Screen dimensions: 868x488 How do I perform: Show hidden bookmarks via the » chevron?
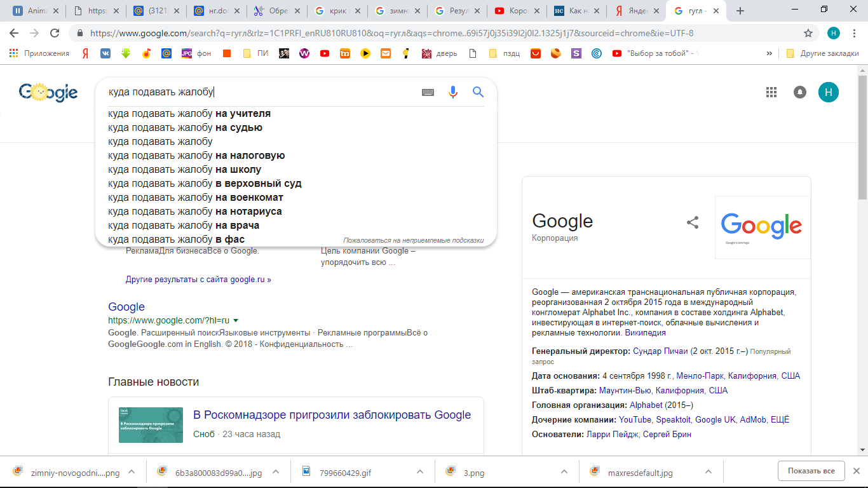pos(770,53)
